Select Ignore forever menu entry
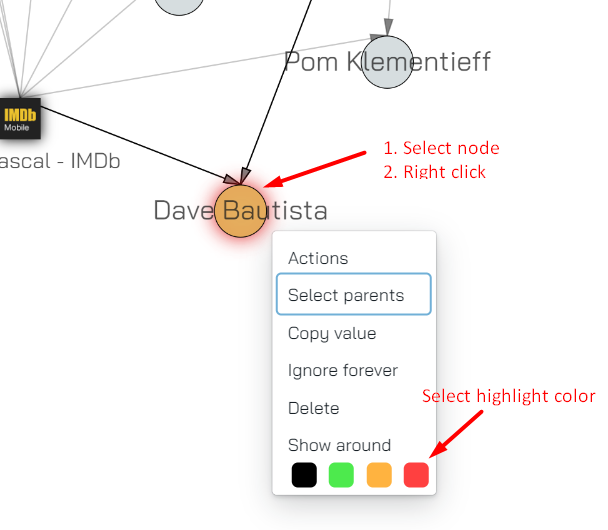The image size is (608, 530). pos(343,371)
